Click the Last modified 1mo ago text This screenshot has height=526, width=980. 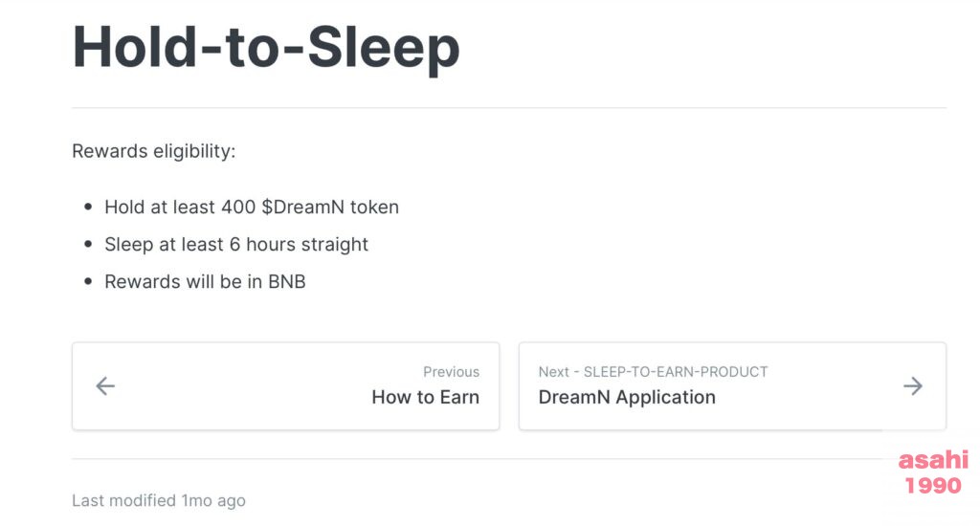tap(159, 500)
